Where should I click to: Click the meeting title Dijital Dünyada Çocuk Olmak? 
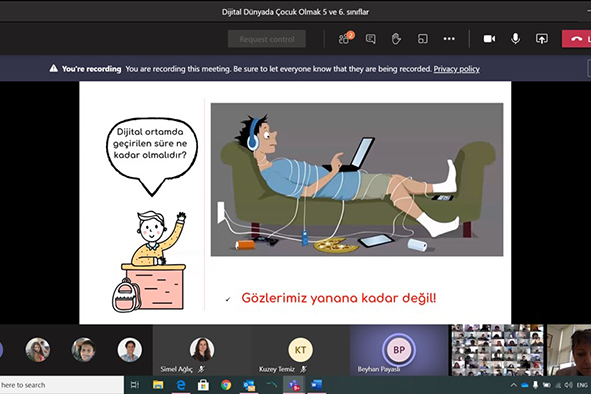[x=295, y=12]
